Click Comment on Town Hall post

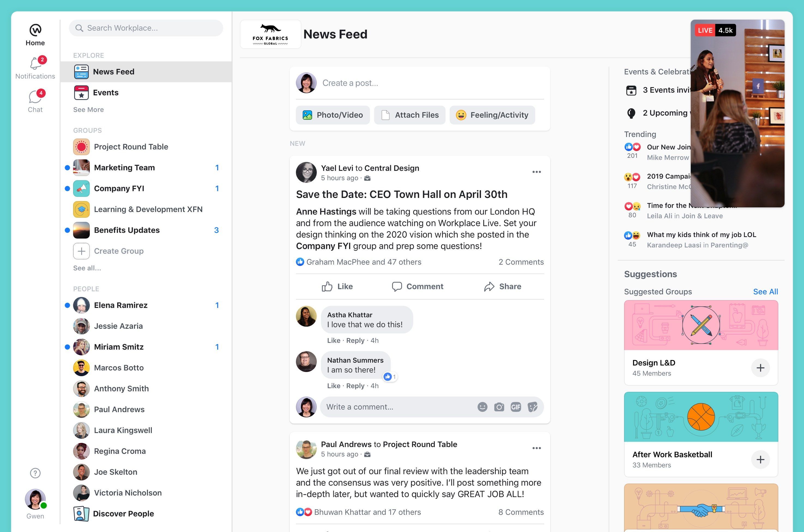[417, 287]
